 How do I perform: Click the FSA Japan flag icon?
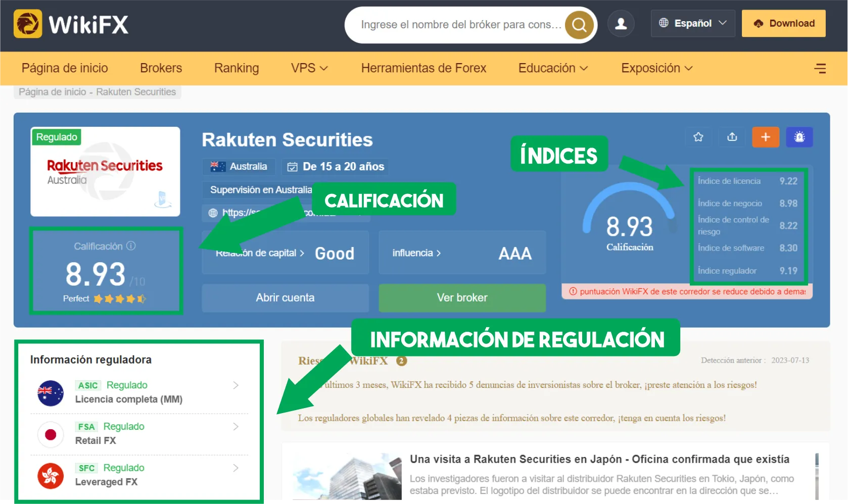[51, 434]
